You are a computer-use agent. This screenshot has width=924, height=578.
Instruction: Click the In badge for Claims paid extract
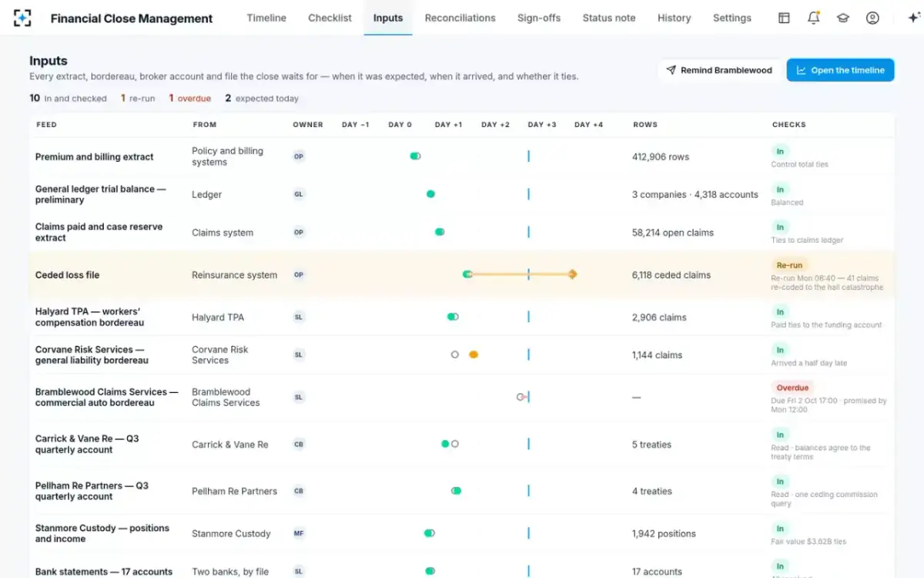[x=780, y=227]
